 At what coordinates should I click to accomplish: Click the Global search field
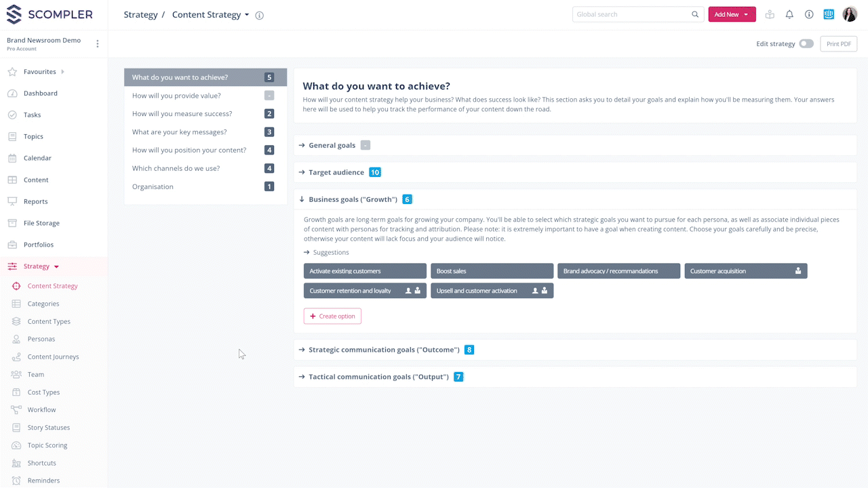pyautogui.click(x=631, y=14)
